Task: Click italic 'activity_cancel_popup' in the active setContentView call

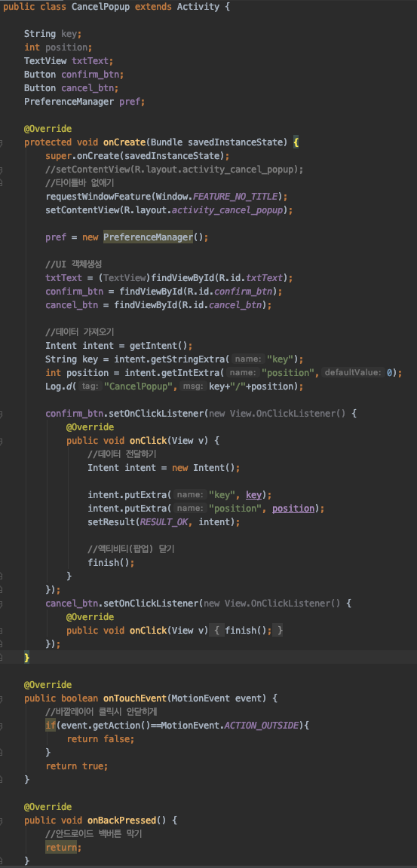Action: [227, 210]
